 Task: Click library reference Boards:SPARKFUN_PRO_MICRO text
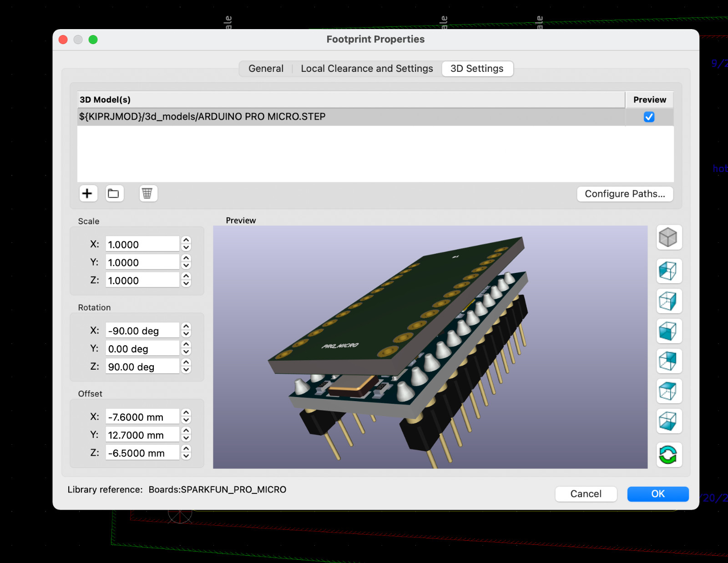[x=217, y=490]
